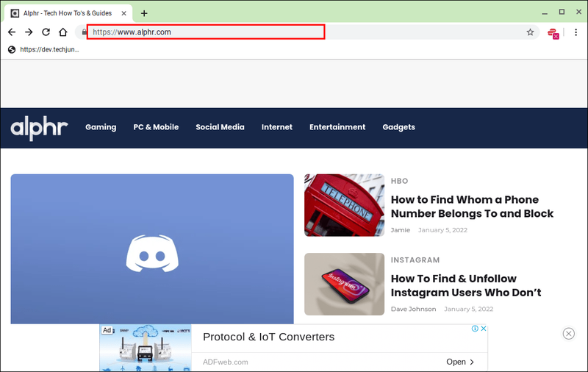Click Open on the ADFweb ad

[x=460, y=362]
